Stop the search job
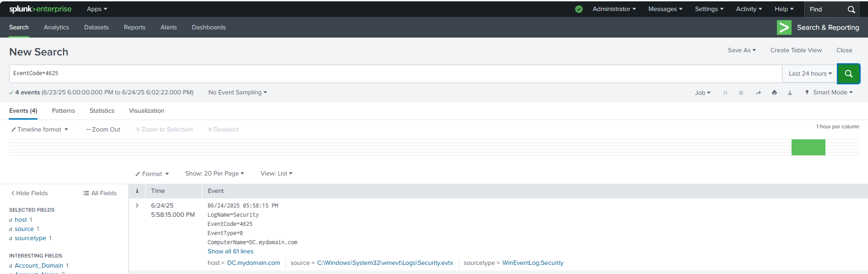Screen dimensions: 868x274 [x=741, y=93]
